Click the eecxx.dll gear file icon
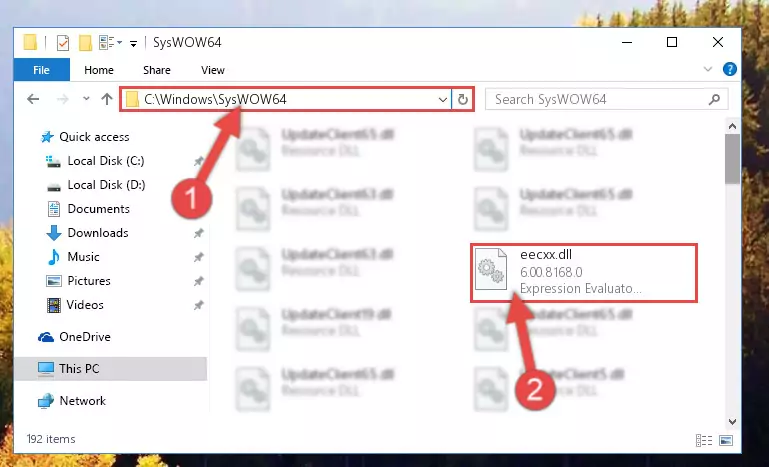769x467 pixels. 491,269
